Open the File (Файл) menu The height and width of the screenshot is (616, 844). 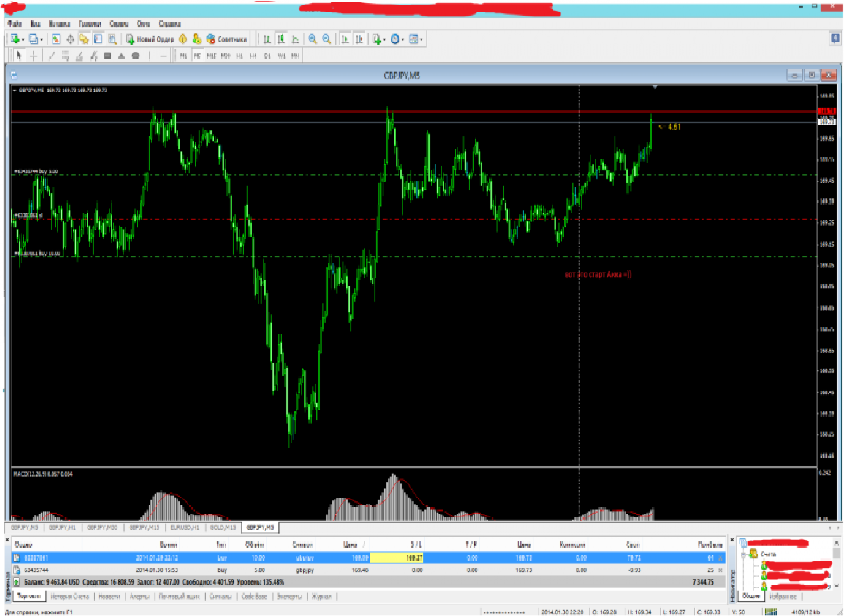14,24
